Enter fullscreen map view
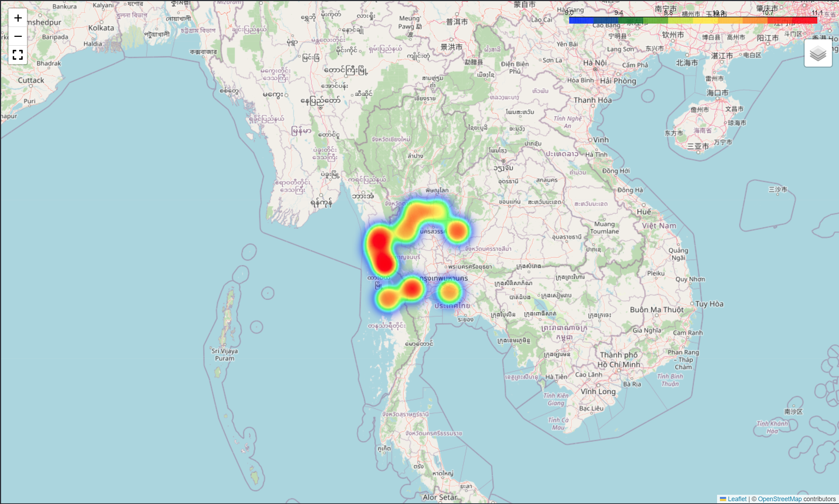 [18, 55]
